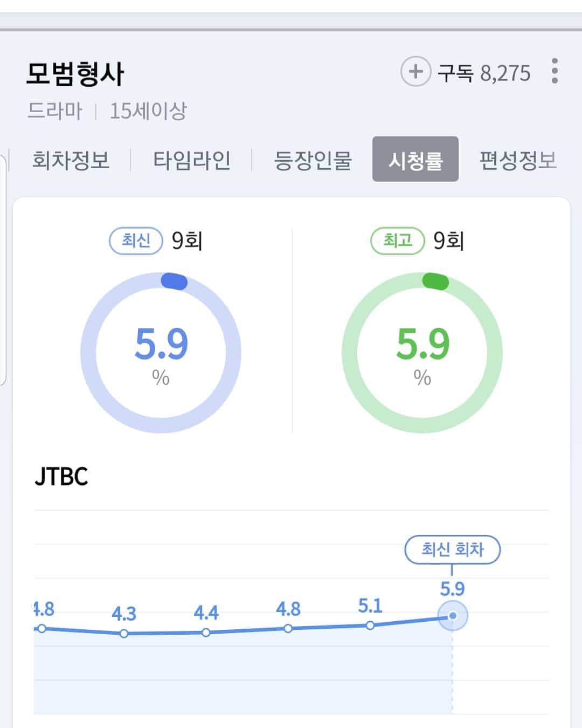Select the 5.1 data point on chart
The height and width of the screenshot is (728, 582).
click(370, 626)
